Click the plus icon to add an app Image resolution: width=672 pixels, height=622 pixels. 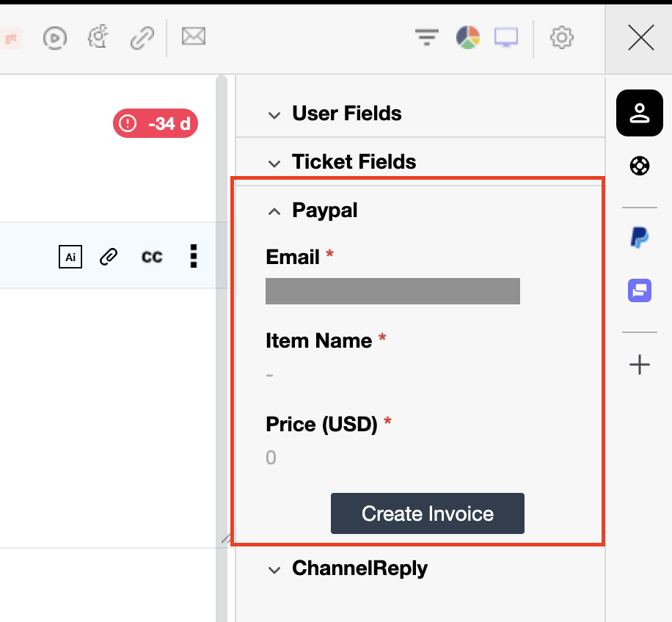[x=640, y=365]
